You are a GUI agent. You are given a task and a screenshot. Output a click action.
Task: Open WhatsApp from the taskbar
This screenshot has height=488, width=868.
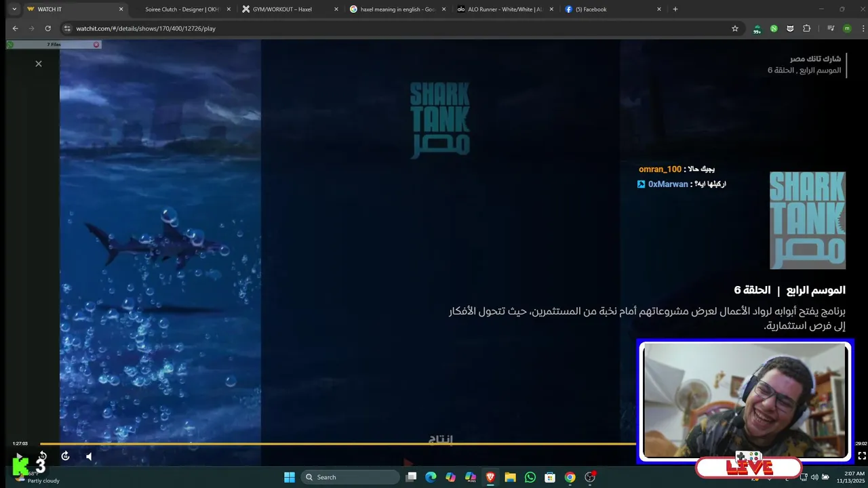tap(530, 477)
